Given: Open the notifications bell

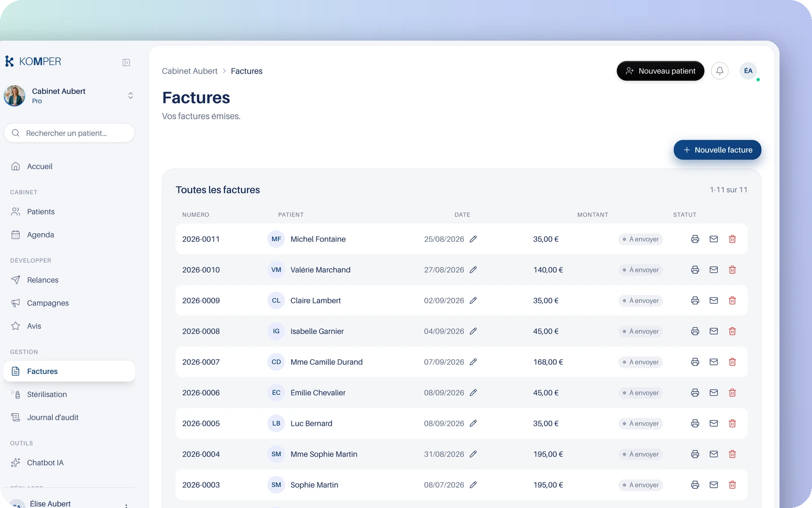Looking at the screenshot, I should [720, 71].
